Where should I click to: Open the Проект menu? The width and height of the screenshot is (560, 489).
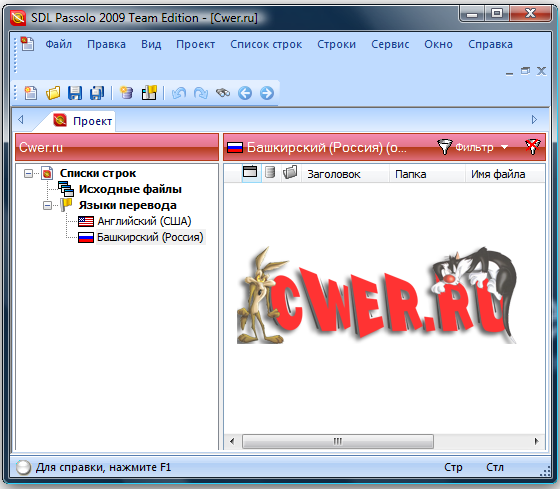coord(195,44)
